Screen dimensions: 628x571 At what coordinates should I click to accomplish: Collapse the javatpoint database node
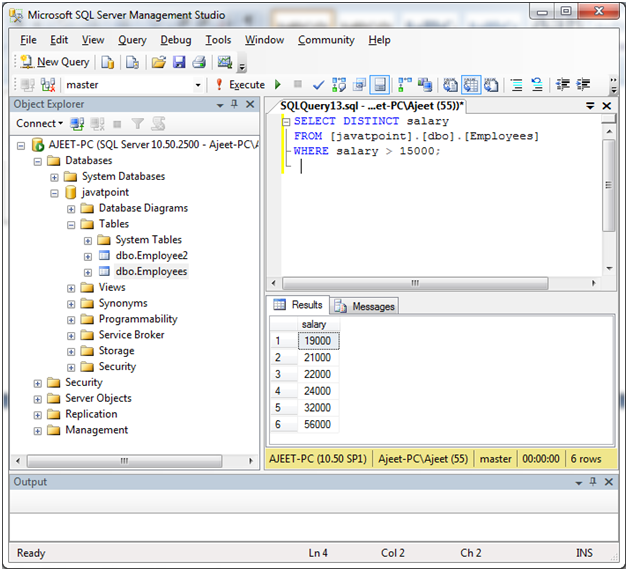54,193
